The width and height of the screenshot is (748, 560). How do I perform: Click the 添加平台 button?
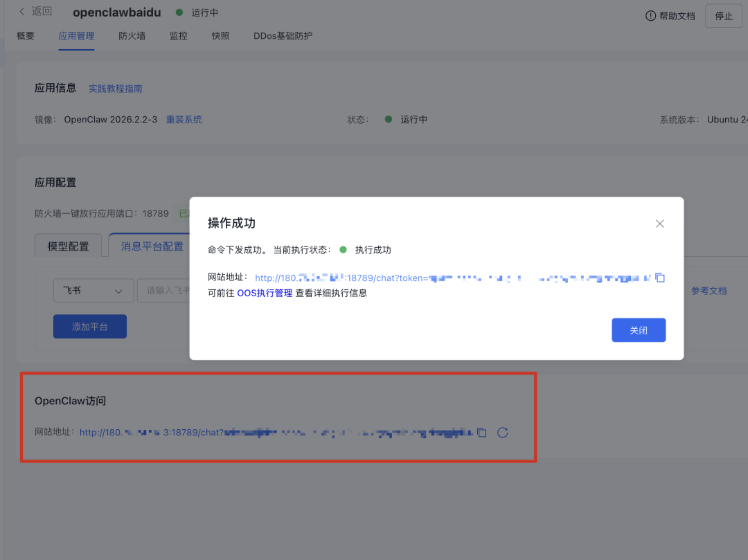(x=89, y=325)
